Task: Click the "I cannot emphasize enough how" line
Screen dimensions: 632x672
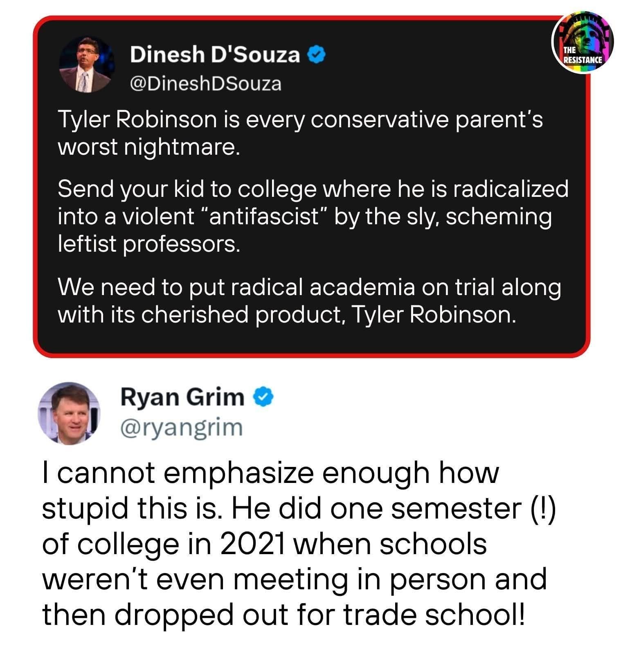Action: click(271, 474)
